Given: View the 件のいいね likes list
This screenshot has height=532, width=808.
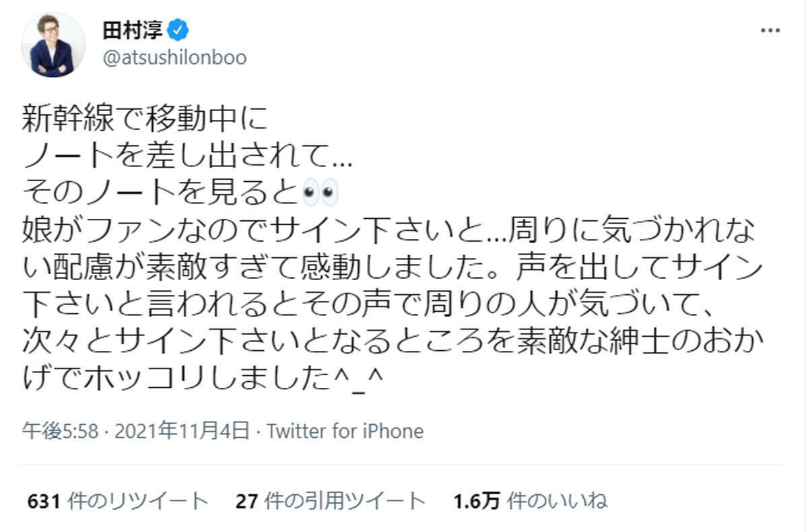Looking at the screenshot, I should click(x=558, y=501).
